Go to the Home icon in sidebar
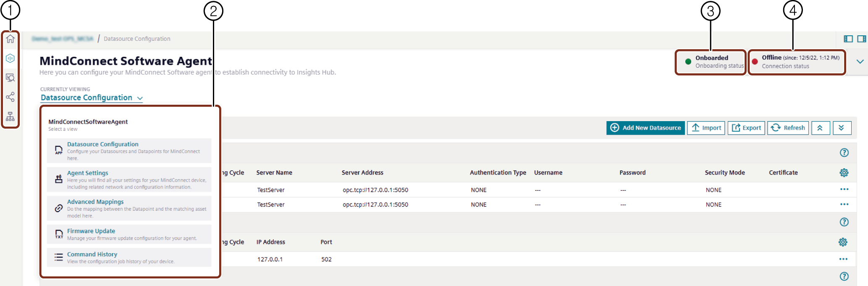Viewport: 868px width, 286px height. tap(10, 39)
